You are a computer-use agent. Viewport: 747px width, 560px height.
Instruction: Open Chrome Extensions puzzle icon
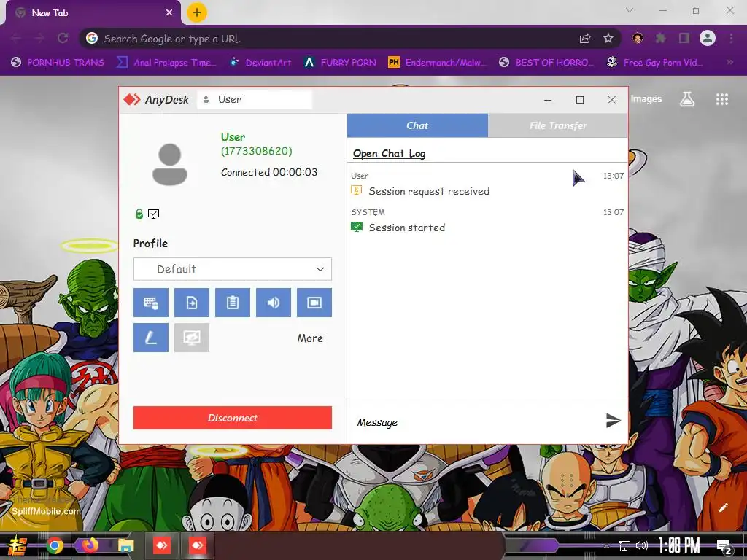(661, 38)
